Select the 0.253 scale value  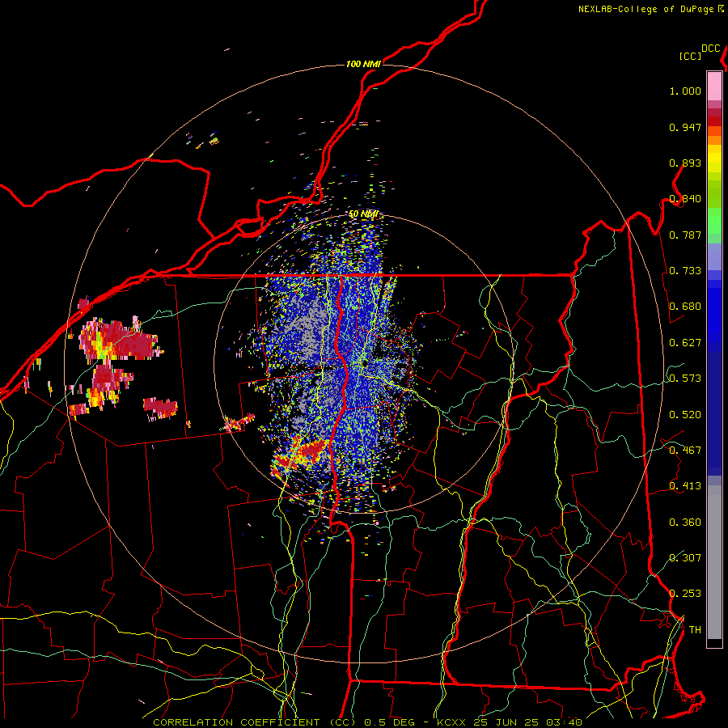pyautogui.click(x=685, y=594)
